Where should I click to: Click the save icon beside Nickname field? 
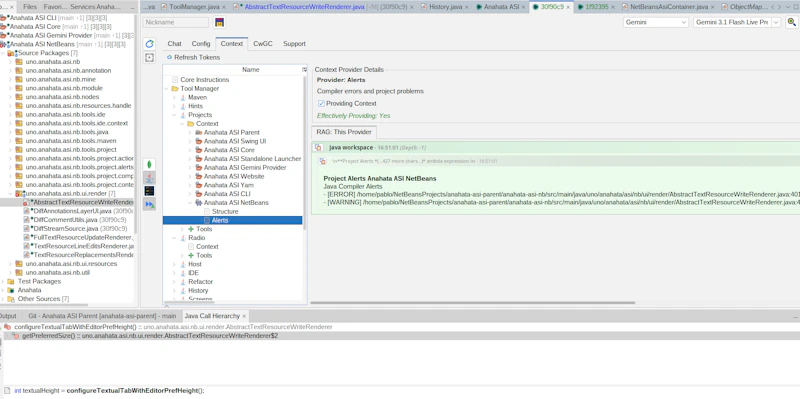click(x=219, y=22)
